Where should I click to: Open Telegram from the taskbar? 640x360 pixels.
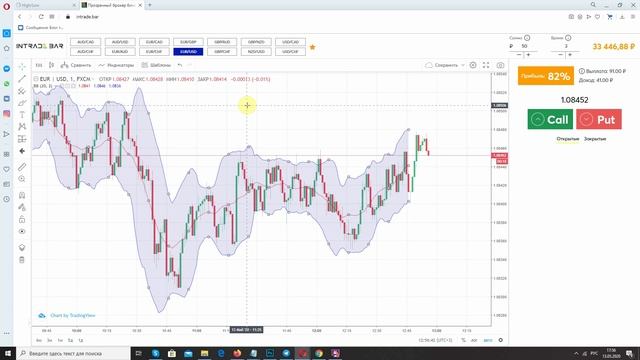pos(286,353)
